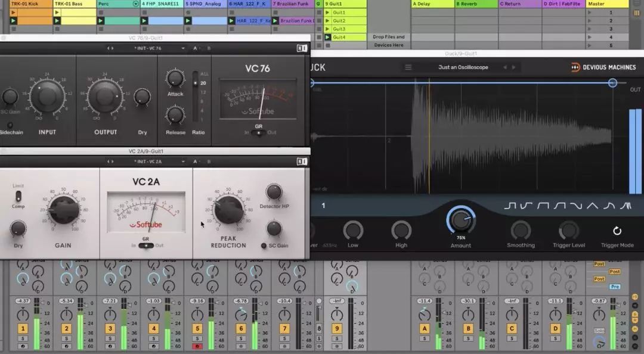This screenshot has width=644, height=354.
Task: Step through VC 76 presets with the arrows
Action: tap(110, 48)
